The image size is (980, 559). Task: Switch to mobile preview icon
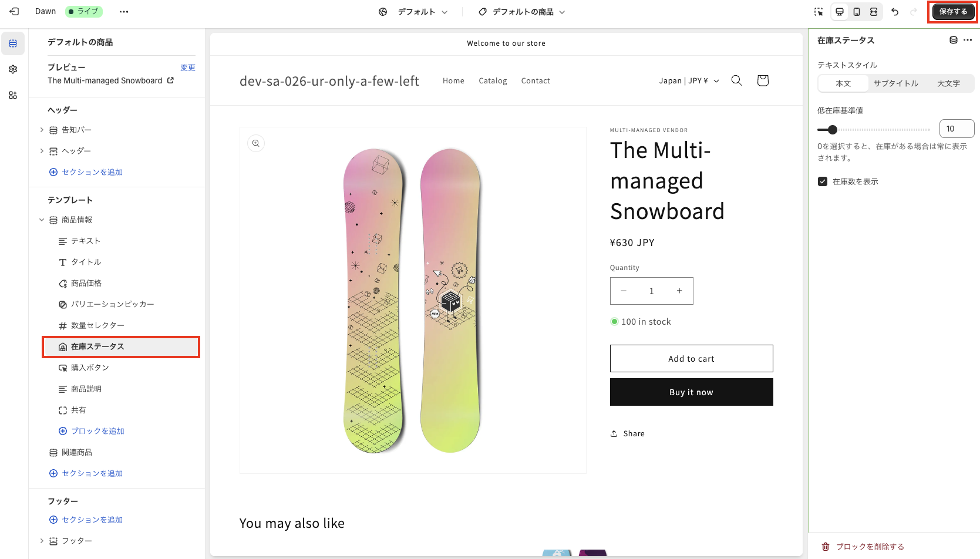(x=857, y=12)
